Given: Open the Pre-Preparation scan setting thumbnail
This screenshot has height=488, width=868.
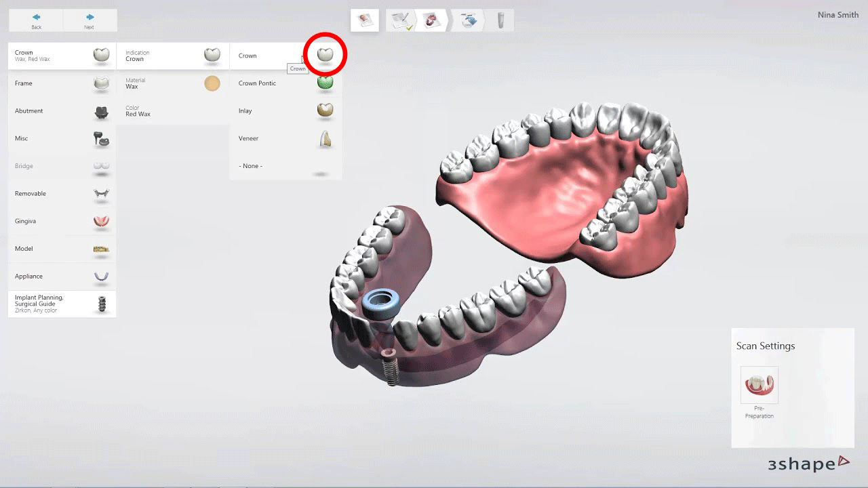Looking at the screenshot, I should pyautogui.click(x=759, y=384).
